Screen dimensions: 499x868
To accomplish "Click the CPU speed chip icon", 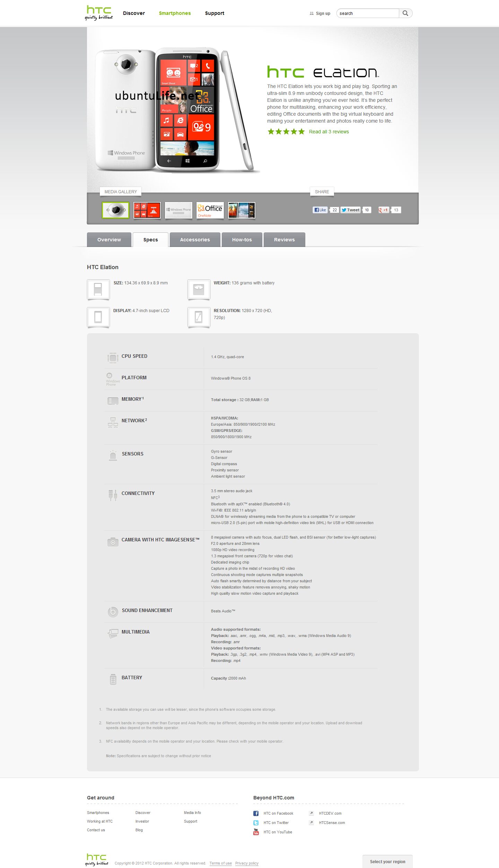I will point(113,357).
